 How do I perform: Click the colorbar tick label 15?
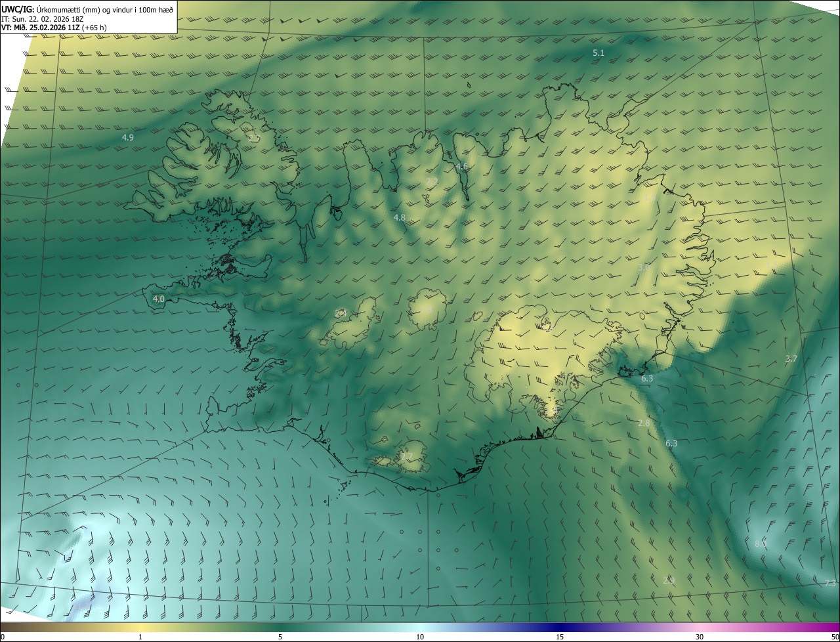click(560, 637)
